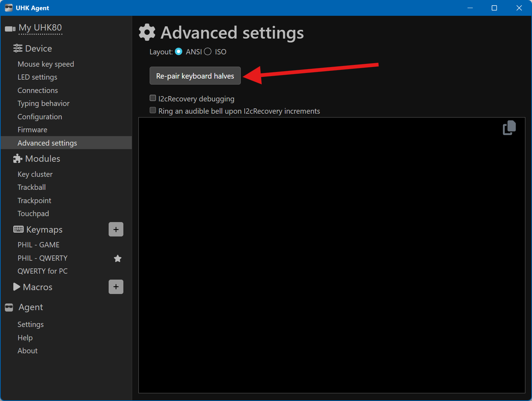The height and width of the screenshot is (401, 532).
Task: Open the QWERTY for PC keymap
Action: [x=43, y=271]
